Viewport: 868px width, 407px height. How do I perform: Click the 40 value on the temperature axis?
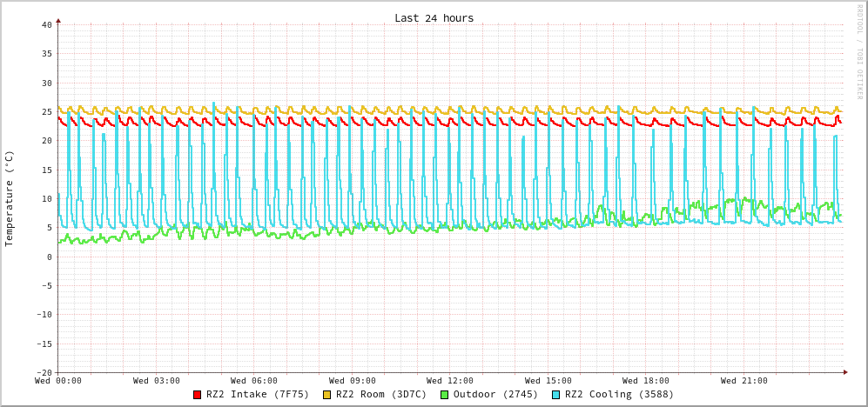point(46,24)
